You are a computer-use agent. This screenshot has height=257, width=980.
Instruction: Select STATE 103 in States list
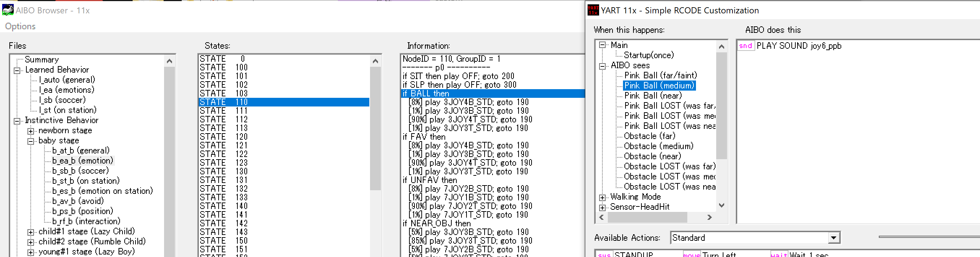click(x=284, y=93)
